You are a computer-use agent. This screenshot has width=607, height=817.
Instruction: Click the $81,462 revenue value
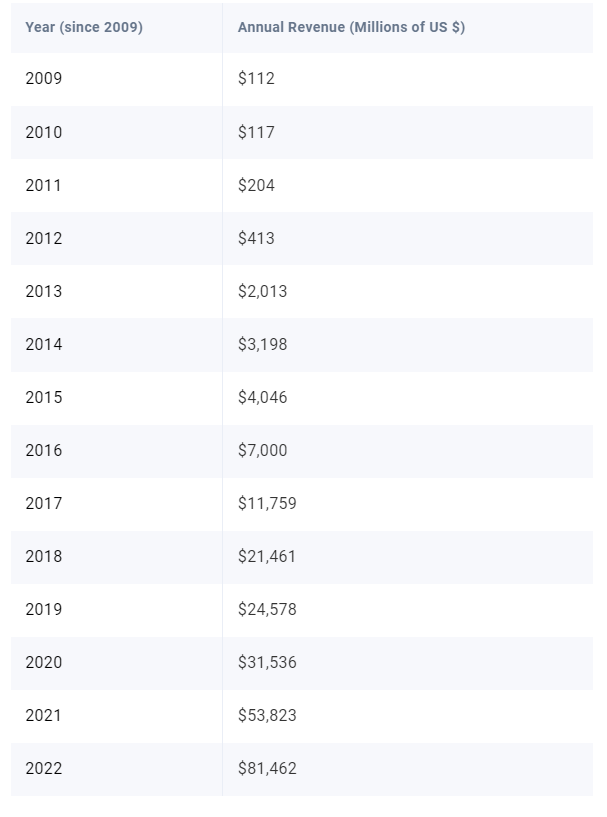pos(267,768)
